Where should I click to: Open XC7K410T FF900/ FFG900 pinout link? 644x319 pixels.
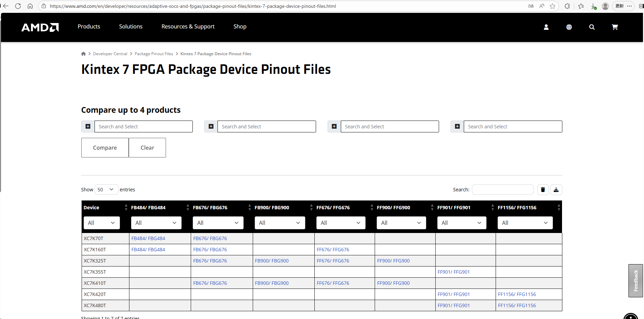pos(393,283)
